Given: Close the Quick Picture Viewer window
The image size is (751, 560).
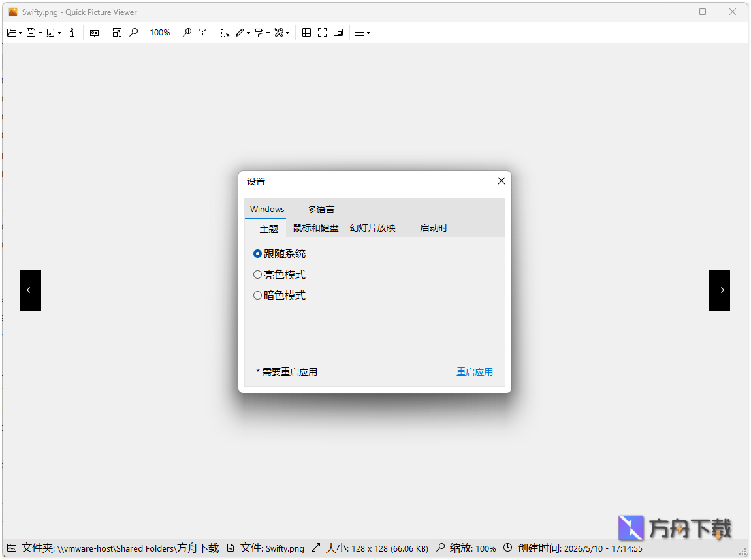Looking at the screenshot, I should tap(732, 12).
